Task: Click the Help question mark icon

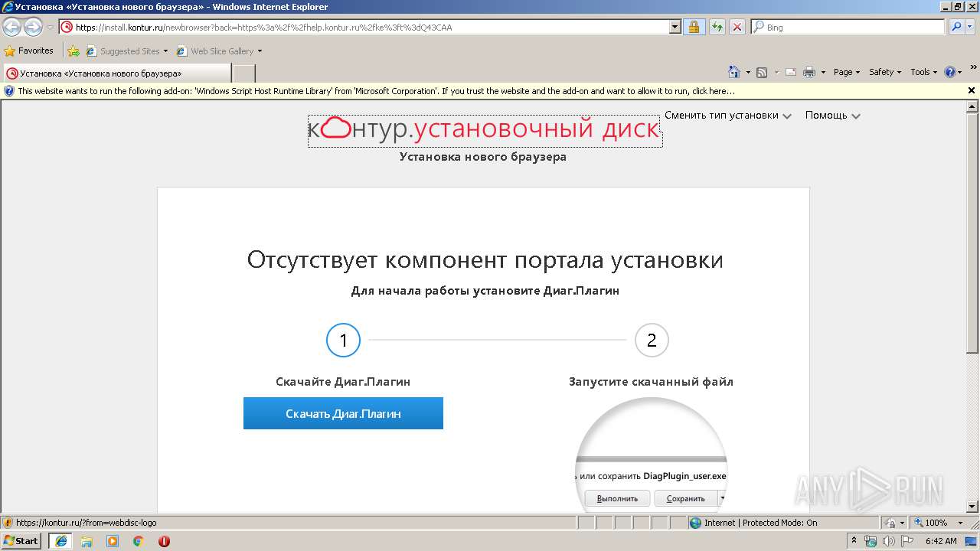Action: click(x=950, y=72)
